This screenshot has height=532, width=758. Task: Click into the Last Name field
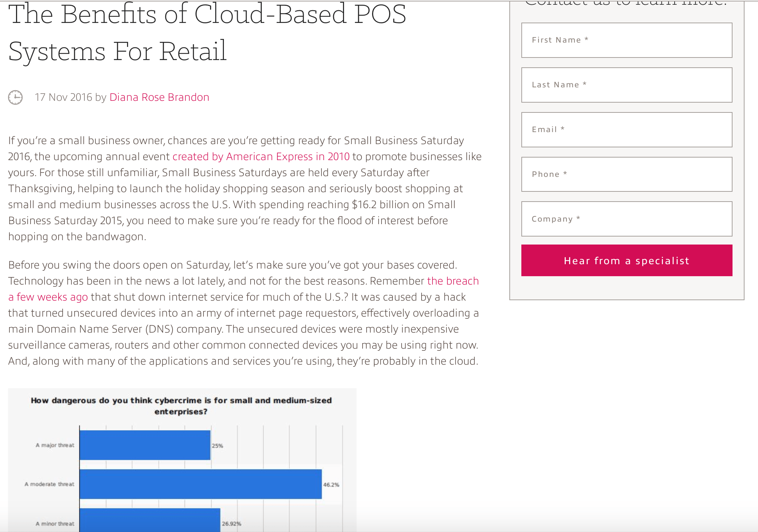point(626,85)
